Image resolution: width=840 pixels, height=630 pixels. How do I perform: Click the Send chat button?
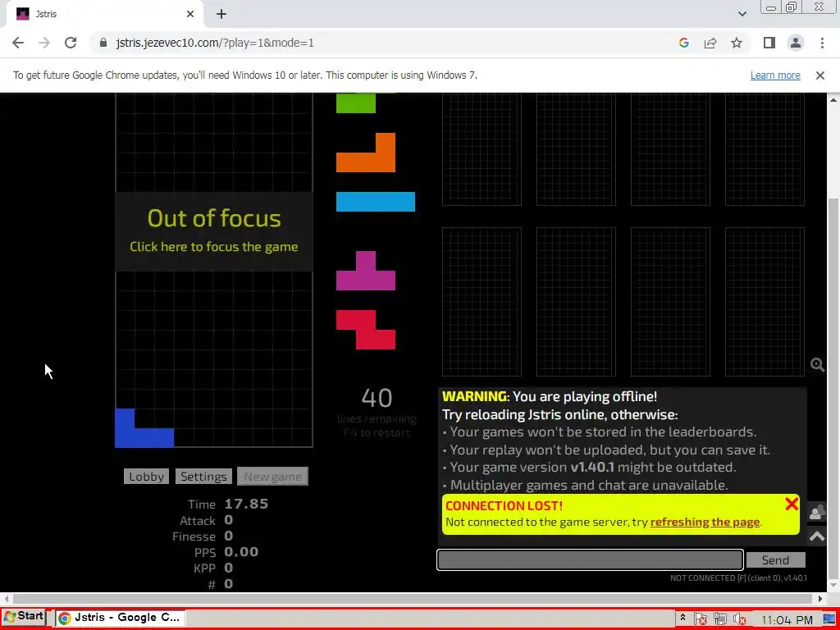(775, 559)
